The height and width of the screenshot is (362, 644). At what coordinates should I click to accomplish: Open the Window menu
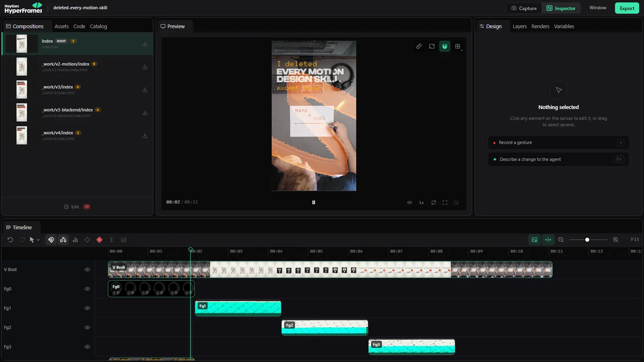click(x=598, y=8)
